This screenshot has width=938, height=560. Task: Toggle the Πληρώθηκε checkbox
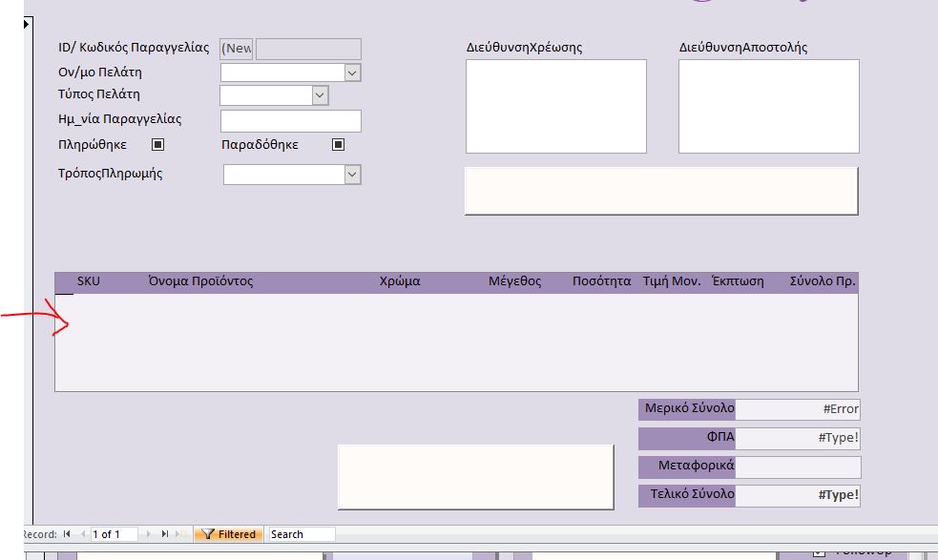(157, 144)
